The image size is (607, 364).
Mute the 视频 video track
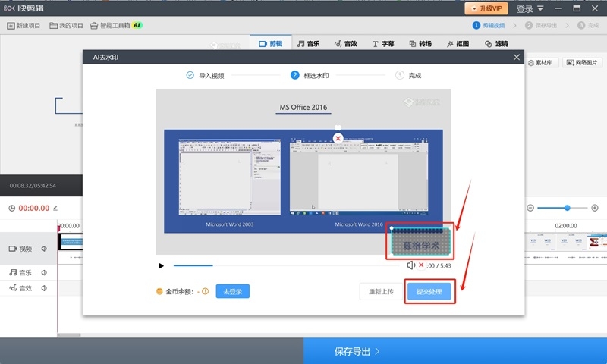pos(44,249)
